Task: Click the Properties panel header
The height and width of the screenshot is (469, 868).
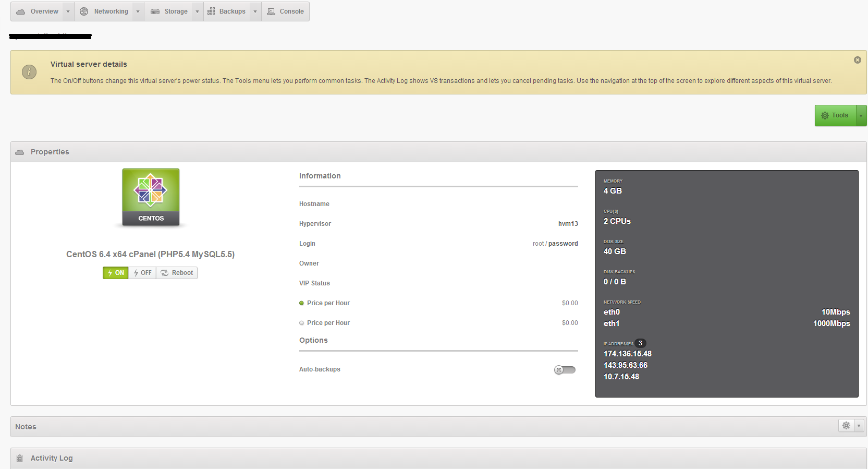Action: pyautogui.click(x=438, y=152)
